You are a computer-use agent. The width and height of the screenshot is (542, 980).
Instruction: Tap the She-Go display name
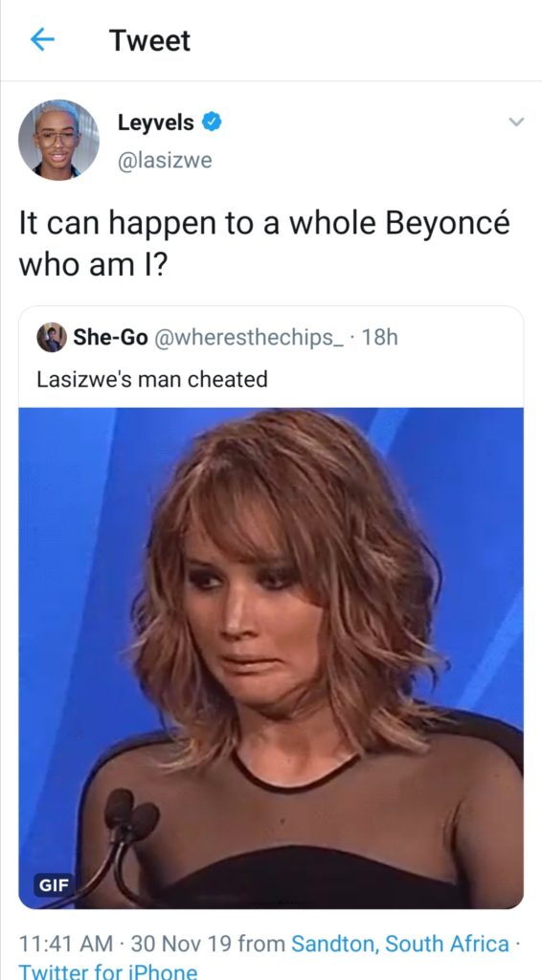click(x=111, y=338)
